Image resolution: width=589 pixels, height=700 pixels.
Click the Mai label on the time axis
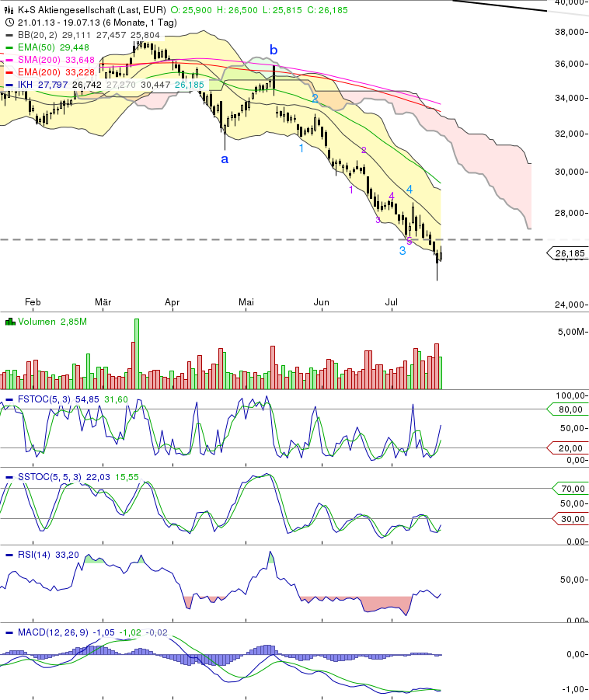246,302
